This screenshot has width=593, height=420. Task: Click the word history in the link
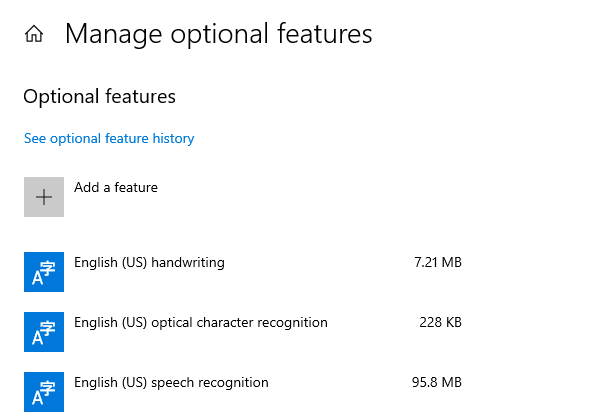(x=173, y=139)
